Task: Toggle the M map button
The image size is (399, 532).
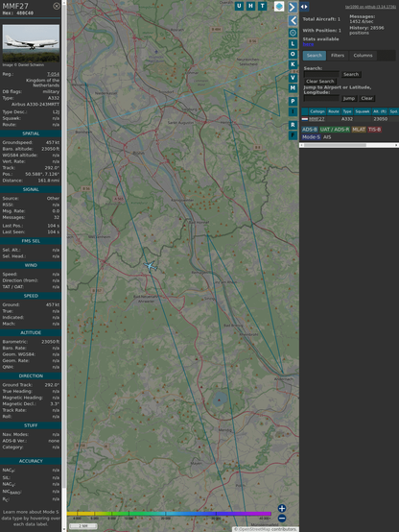Action: coord(293,88)
